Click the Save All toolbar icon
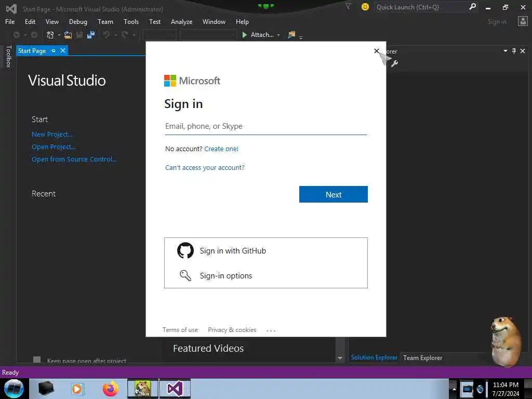This screenshot has height=399, width=532. click(91, 35)
